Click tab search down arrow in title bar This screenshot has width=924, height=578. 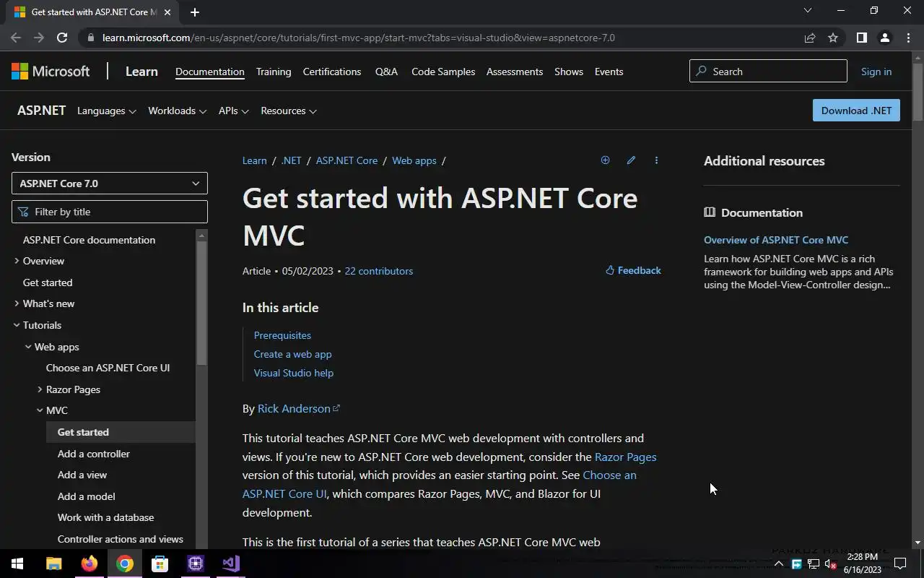(x=808, y=10)
